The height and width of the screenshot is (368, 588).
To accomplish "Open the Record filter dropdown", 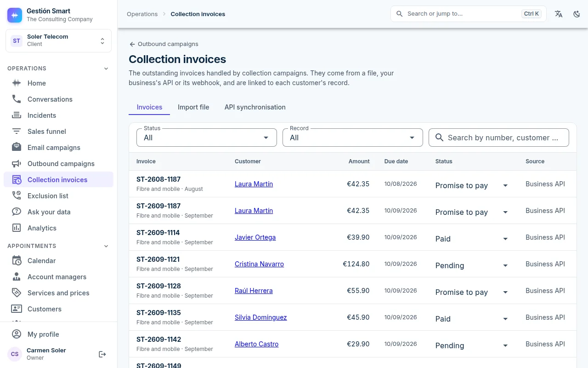I will pos(353,138).
